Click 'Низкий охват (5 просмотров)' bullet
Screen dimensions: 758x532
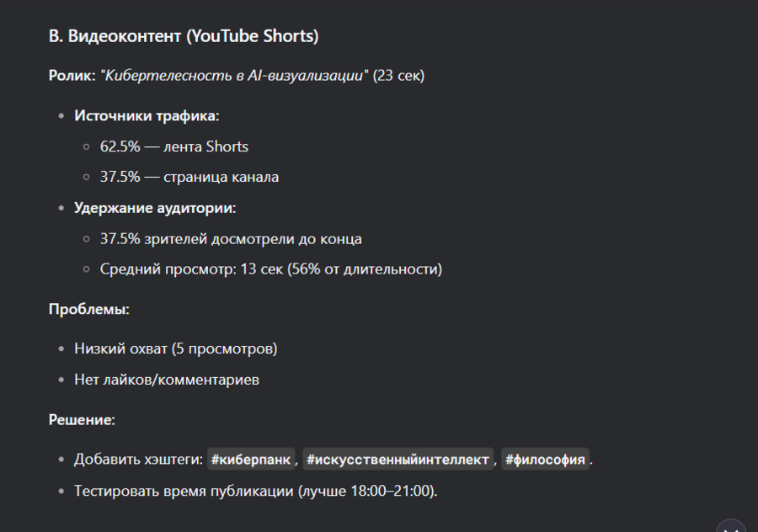point(175,348)
